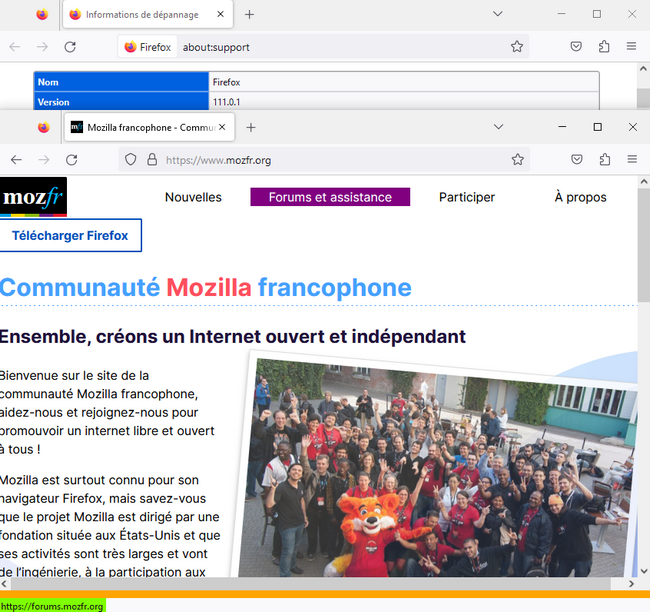650x612 pixels.
Task: Reload the mozfr.org page
Action: point(72,160)
